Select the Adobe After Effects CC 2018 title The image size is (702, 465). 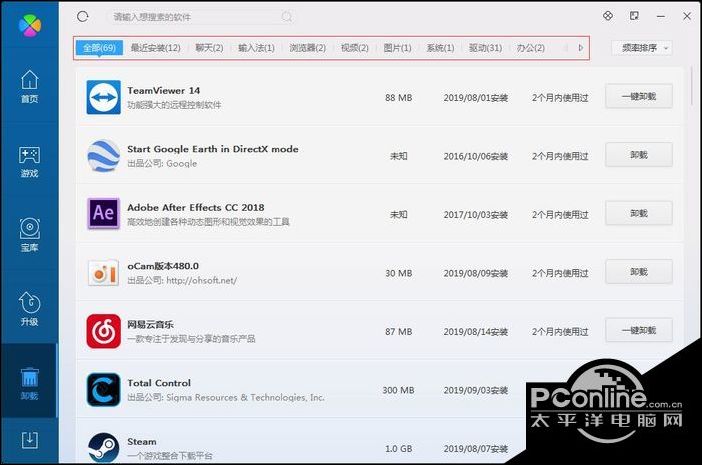[196, 208]
